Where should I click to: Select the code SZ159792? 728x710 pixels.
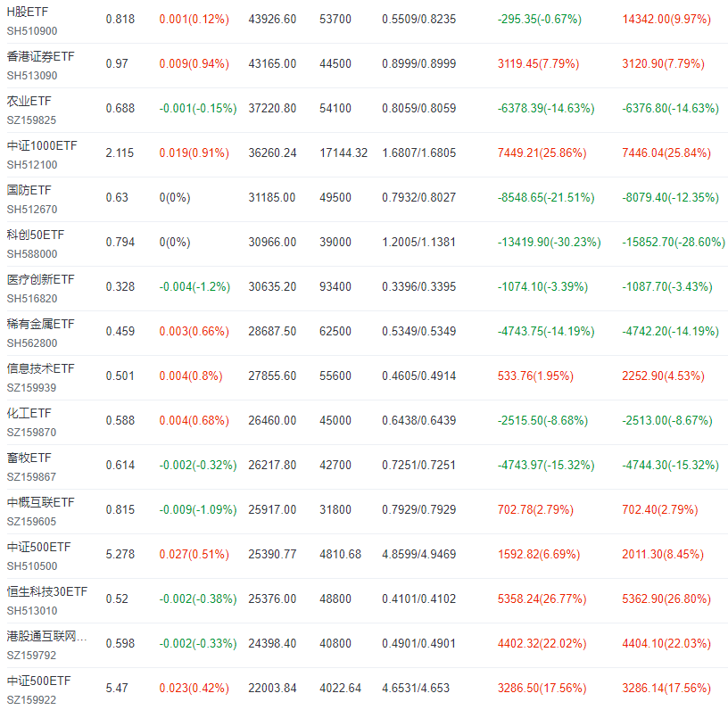31,655
